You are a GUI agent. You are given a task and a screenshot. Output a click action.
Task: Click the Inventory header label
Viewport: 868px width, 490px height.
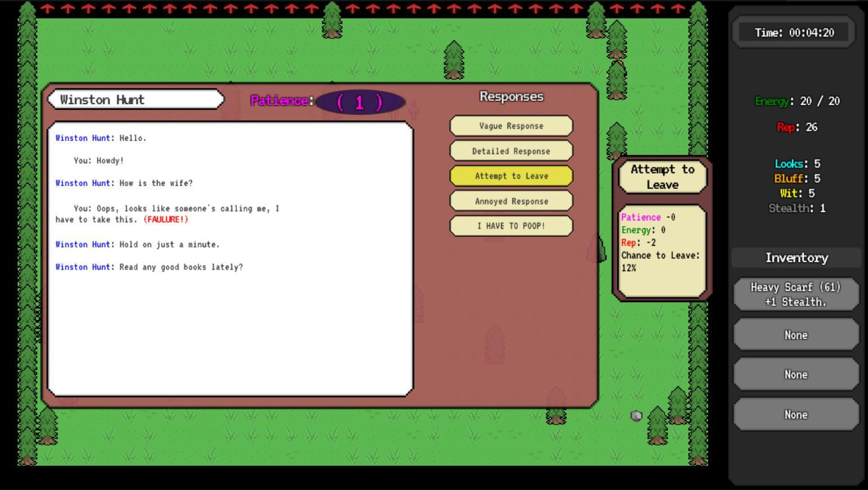coord(796,258)
